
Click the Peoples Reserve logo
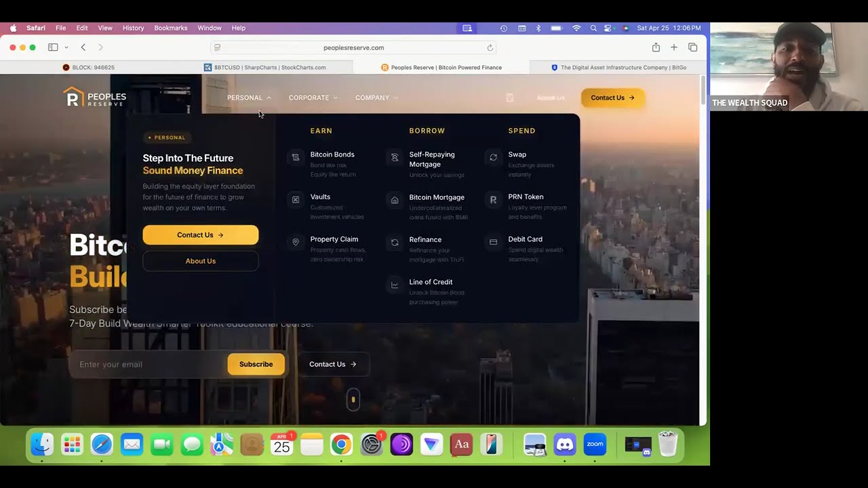[95, 98]
